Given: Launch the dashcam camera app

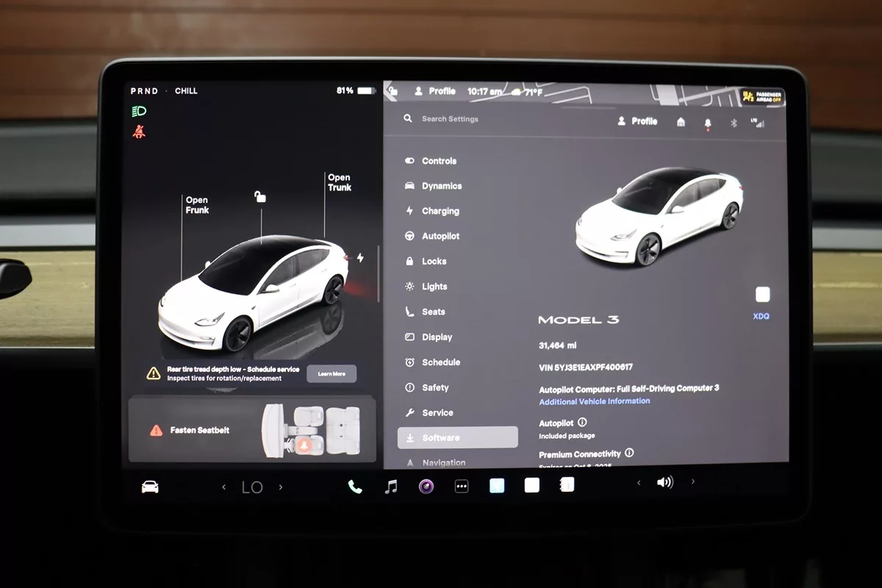Looking at the screenshot, I should click(x=426, y=487).
